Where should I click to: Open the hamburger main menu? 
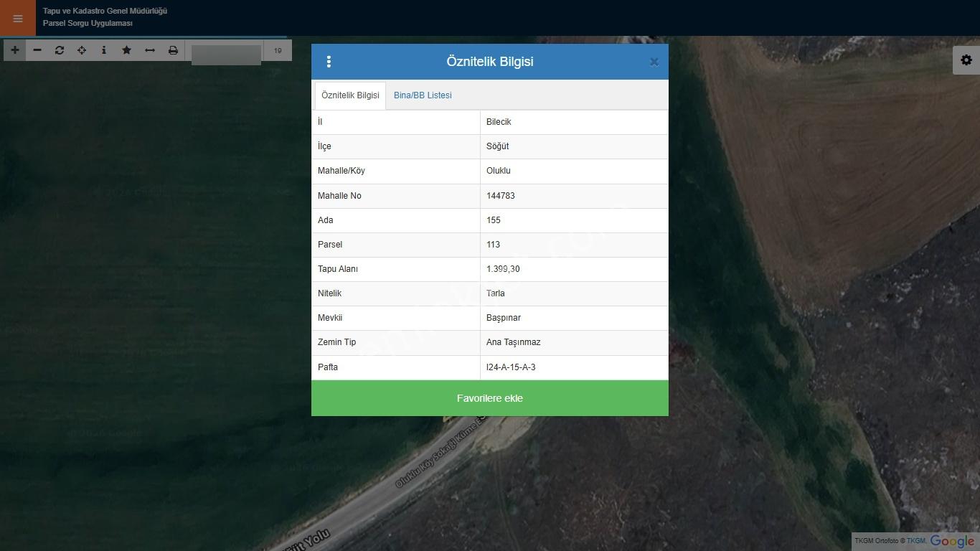click(x=18, y=18)
